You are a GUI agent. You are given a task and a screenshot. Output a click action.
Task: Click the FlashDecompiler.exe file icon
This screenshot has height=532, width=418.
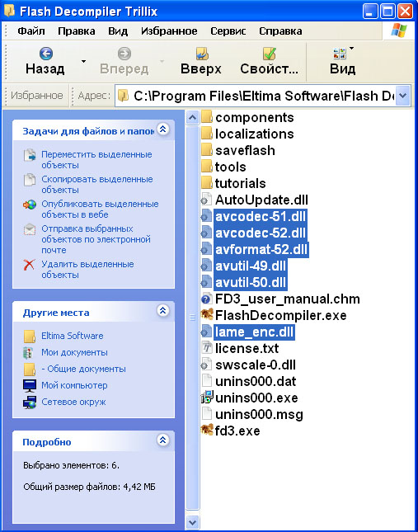tap(206, 315)
